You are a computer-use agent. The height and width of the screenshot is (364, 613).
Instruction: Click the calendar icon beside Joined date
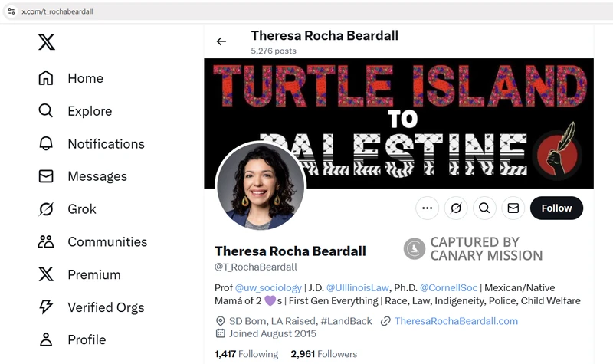[x=220, y=333]
